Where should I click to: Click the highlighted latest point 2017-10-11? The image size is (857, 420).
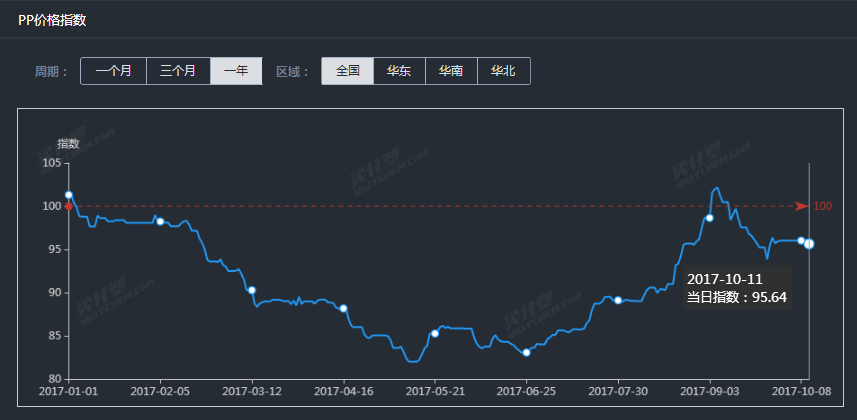(x=809, y=244)
